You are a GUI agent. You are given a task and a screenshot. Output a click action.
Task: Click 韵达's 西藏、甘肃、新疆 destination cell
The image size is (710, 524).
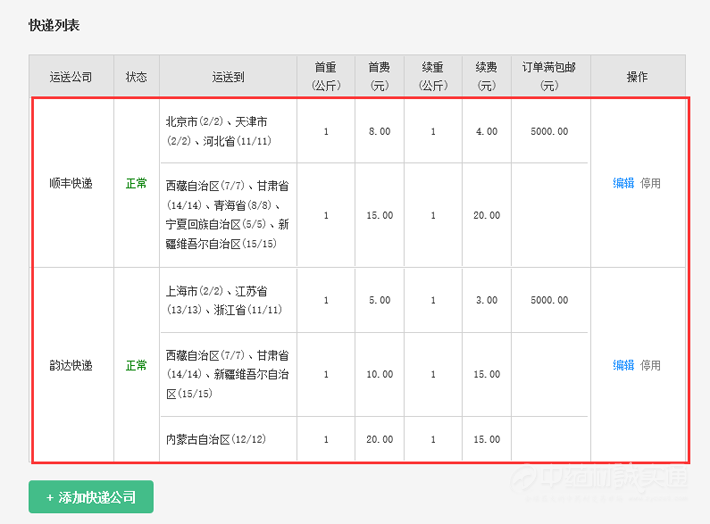coord(228,374)
